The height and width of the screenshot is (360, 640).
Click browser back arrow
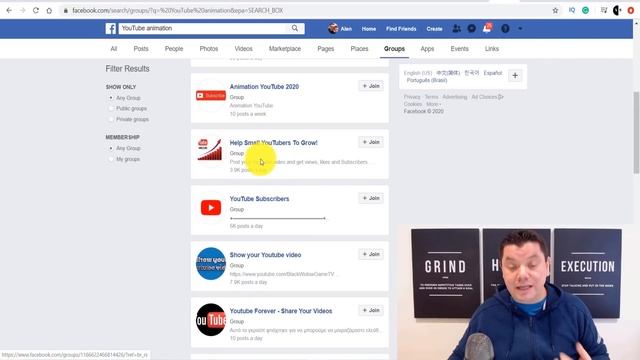point(9,11)
